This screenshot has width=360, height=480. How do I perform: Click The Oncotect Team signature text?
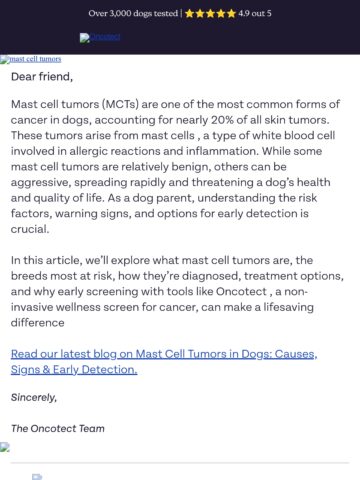(x=58, y=428)
